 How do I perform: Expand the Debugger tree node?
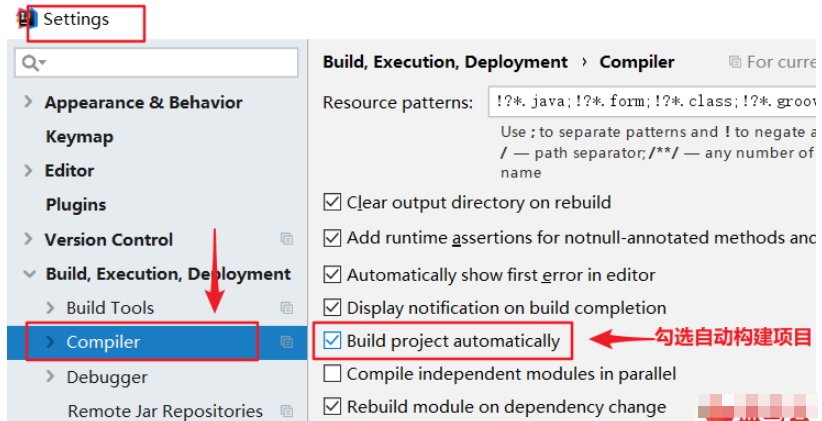50,377
